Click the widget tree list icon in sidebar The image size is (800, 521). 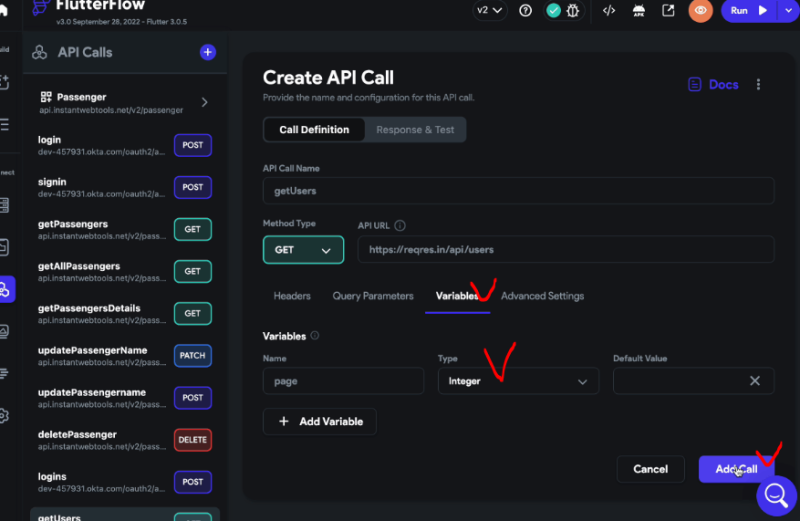point(4,124)
